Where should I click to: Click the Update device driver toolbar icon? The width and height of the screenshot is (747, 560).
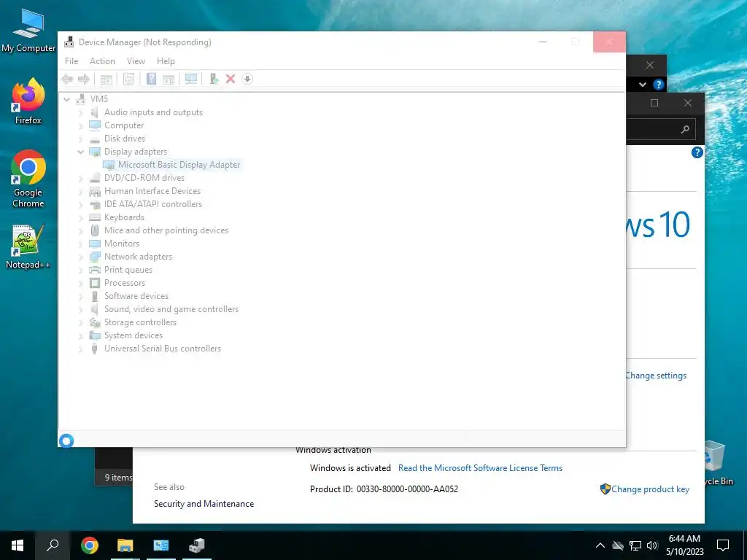pos(214,79)
